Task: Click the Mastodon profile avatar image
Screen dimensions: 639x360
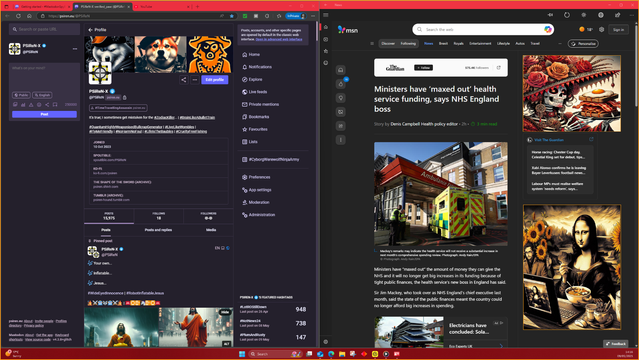Action: point(100,73)
